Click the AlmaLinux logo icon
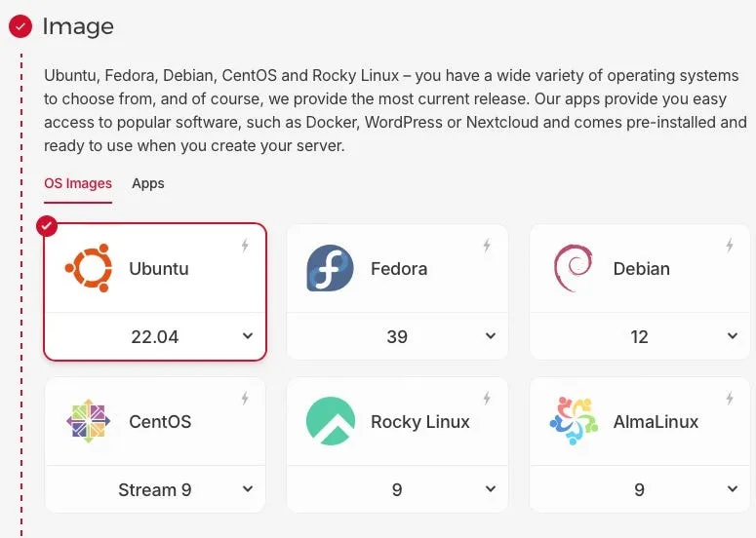Image resolution: width=756 pixels, height=538 pixels. [x=573, y=421]
